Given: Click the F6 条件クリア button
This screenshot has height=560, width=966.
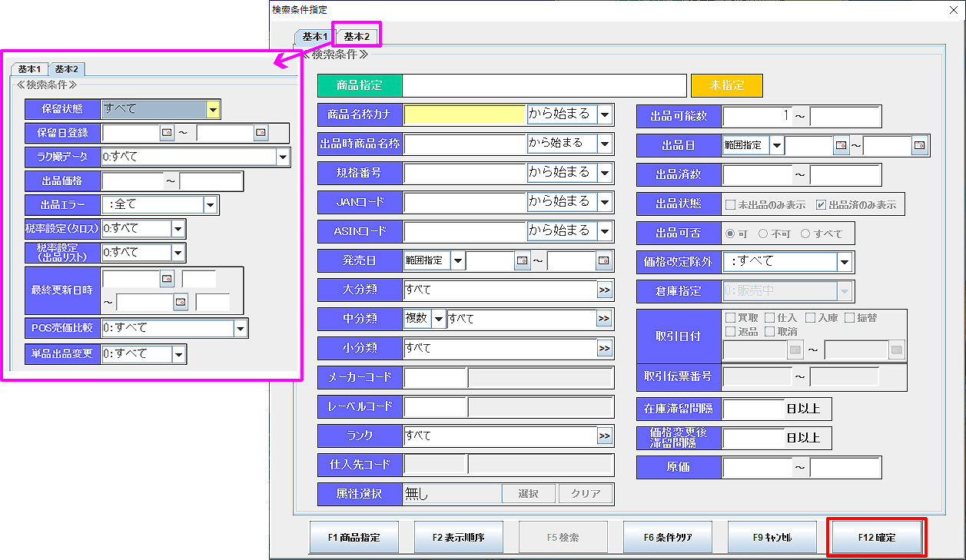Looking at the screenshot, I should [x=667, y=538].
